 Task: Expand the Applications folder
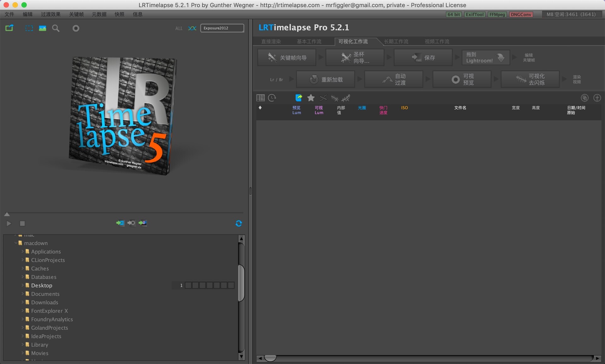(x=23, y=251)
